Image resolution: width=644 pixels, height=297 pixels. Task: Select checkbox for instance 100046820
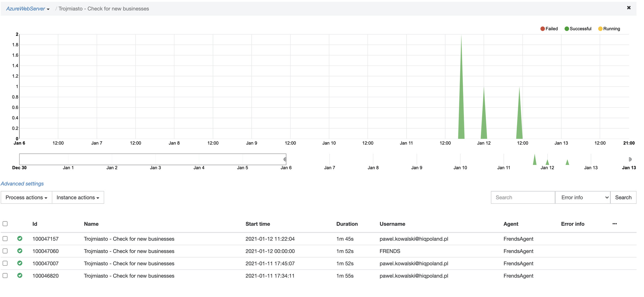5,276
